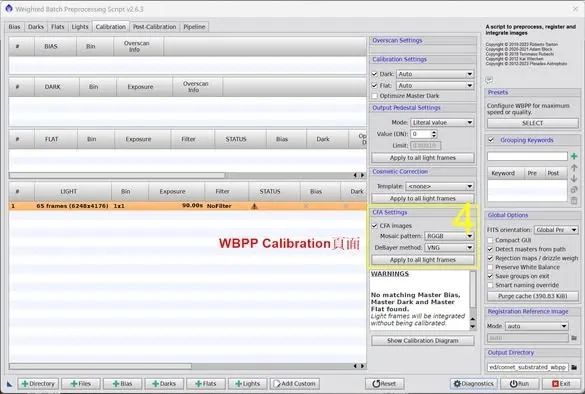Click the speech bubble icon above Presets
The image size is (585, 394).
tap(489, 79)
